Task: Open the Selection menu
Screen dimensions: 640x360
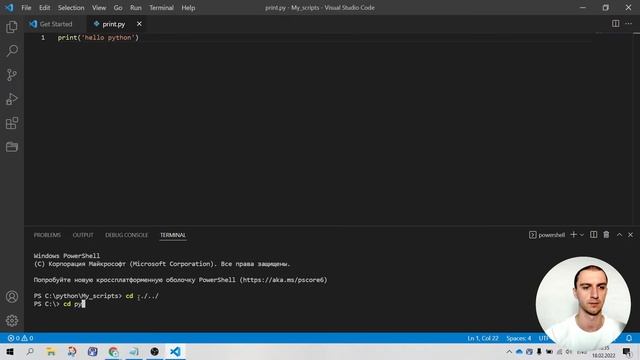Action: tap(71, 8)
